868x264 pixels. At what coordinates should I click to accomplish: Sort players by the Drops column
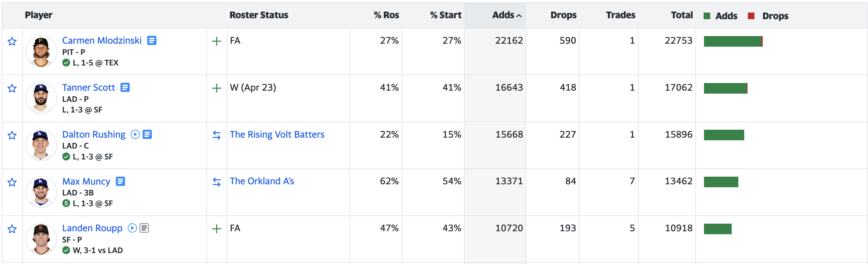pos(563,15)
